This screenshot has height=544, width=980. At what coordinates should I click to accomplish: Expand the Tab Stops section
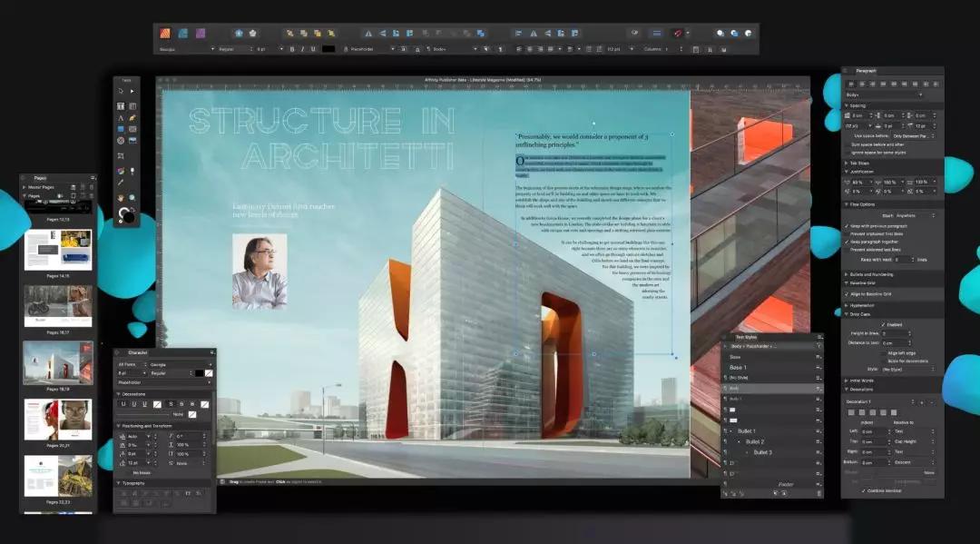click(x=857, y=163)
